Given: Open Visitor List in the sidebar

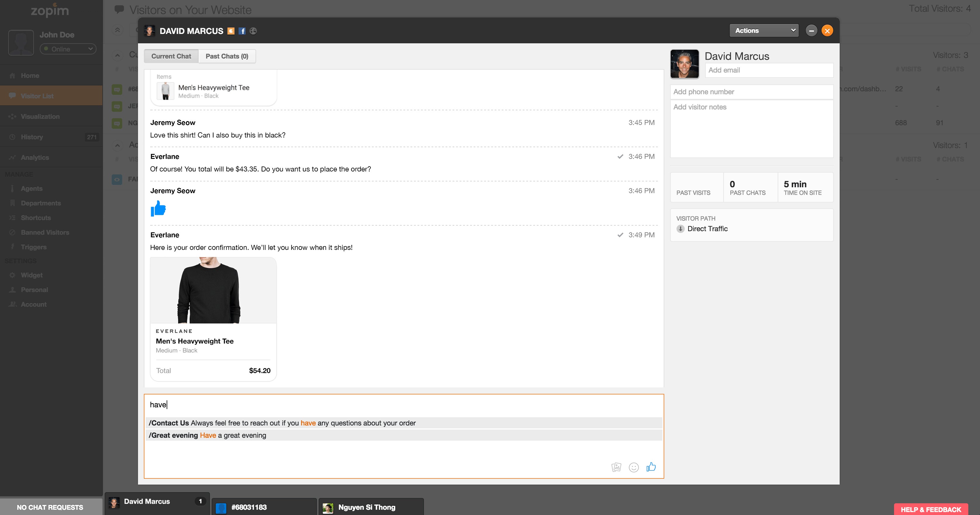Looking at the screenshot, I should point(51,96).
